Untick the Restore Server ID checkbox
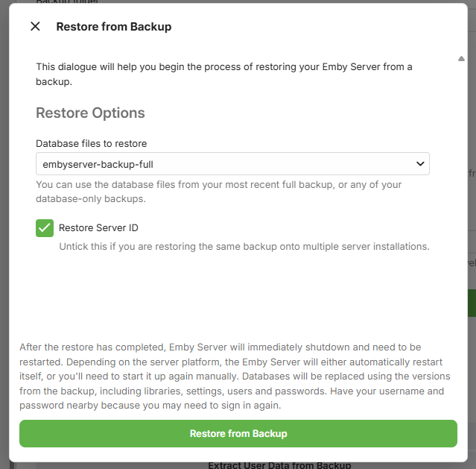 (x=45, y=228)
